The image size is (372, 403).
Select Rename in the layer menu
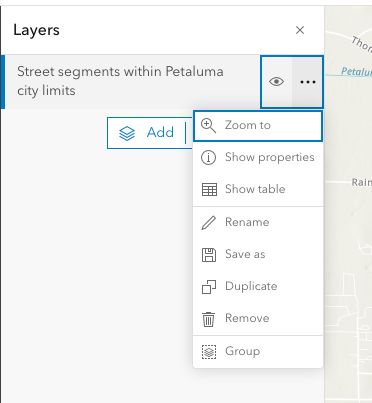(x=258, y=222)
